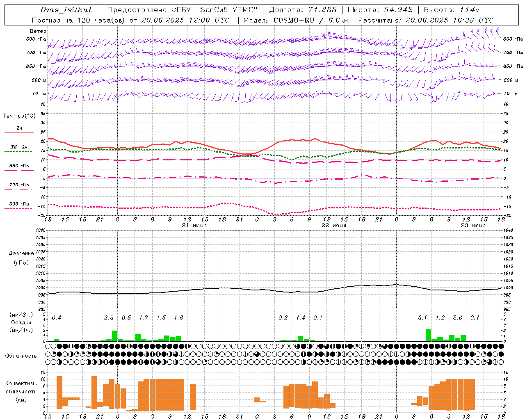The width and height of the screenshot is (525, 420).
Task: Select the provider text ФГБУ "ЗапСиб УГМС"
Action: [x=215, y=10]
